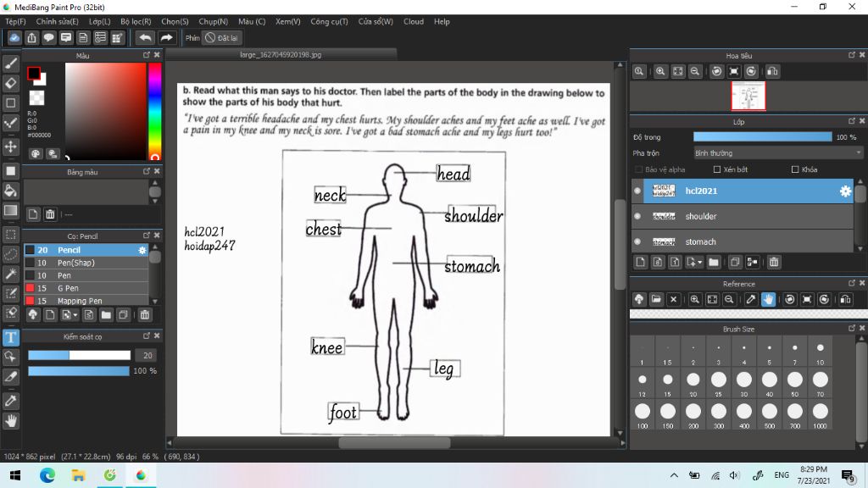This screenshot has width=868, height=488.
Task: Select the G Pen brush
Action: (x=86, y=288)
